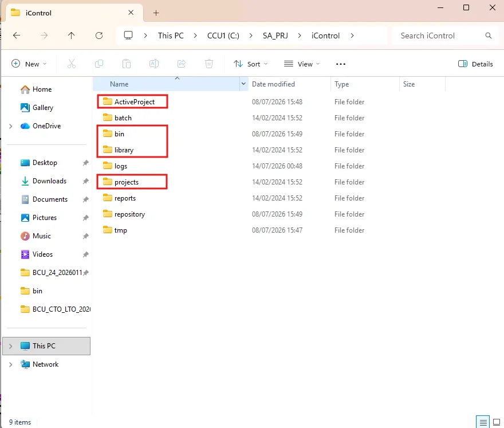Image resolution: width=504 pixels, height=428 pixels.
Task: Open the View dropdown
Action: click(302, 64)
